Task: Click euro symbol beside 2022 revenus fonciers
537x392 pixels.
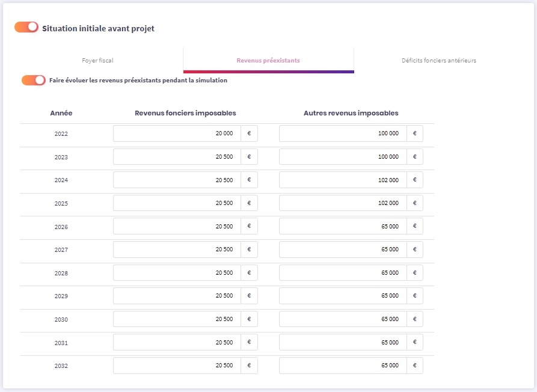Action: (249, 133)
